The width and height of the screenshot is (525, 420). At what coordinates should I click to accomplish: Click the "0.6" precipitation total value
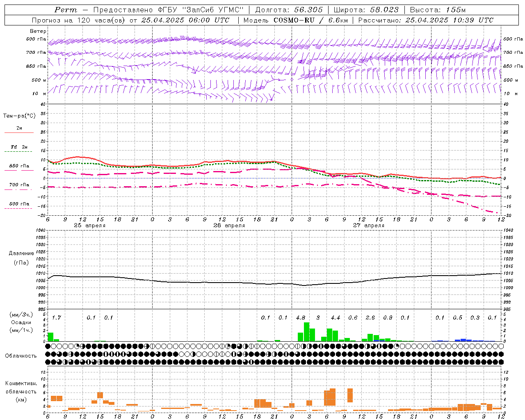pos(353,317)
